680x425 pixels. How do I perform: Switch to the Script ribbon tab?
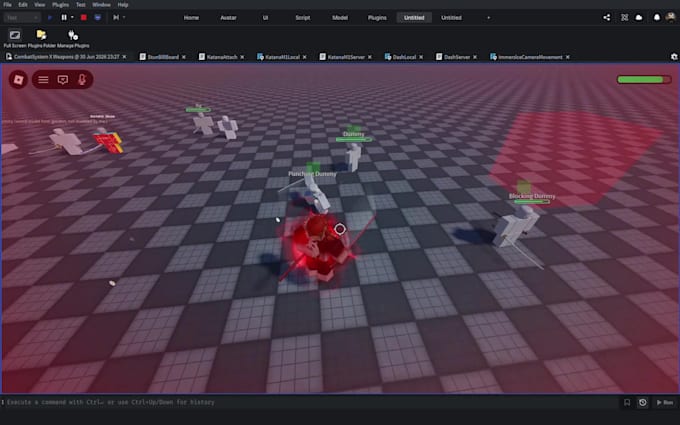tap(303, 18)
